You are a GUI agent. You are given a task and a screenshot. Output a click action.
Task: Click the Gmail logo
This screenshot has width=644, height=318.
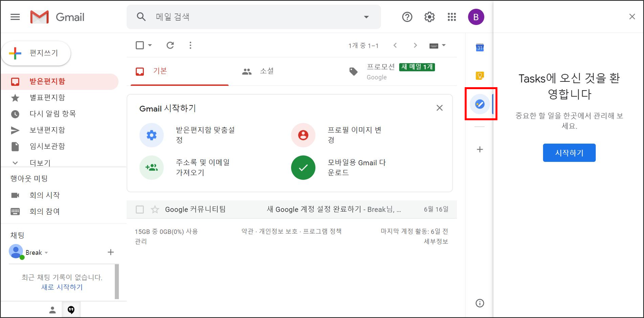[57, 17]
